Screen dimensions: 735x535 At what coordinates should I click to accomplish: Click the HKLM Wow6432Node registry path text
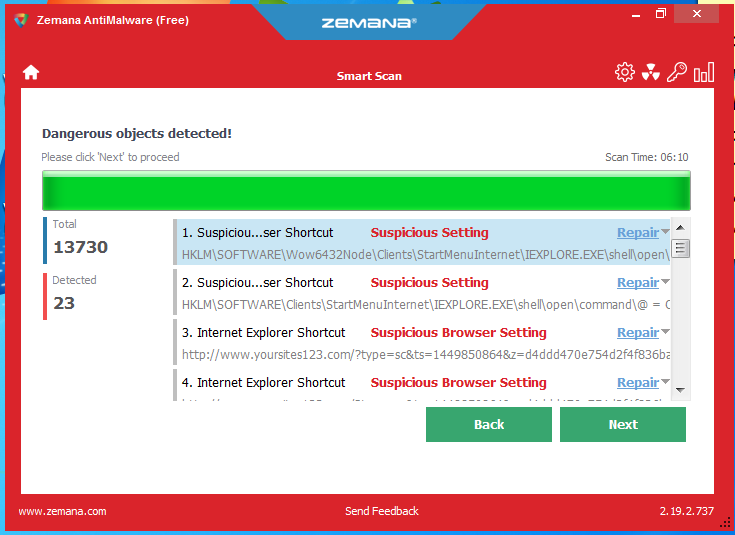pyautogui.click(x=426, y=255)
